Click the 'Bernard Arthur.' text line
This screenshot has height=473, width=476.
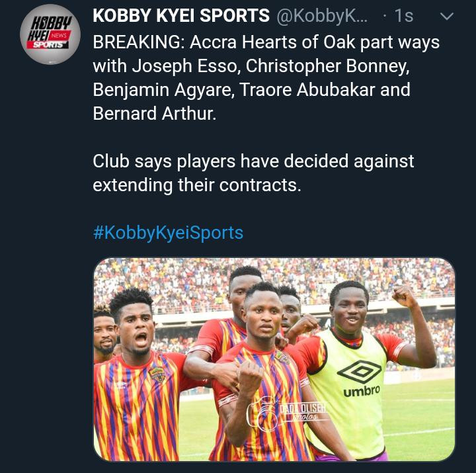tap(155, 113)
